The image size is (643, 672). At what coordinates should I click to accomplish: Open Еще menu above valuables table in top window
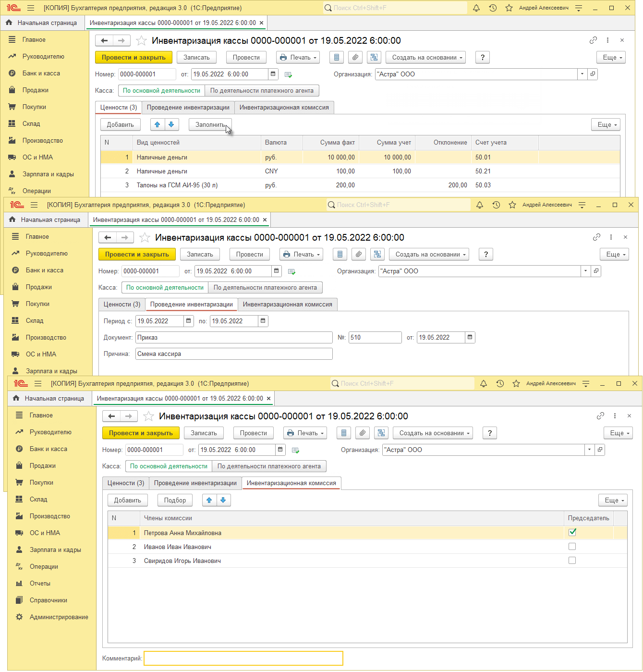[x=606, y=124]
